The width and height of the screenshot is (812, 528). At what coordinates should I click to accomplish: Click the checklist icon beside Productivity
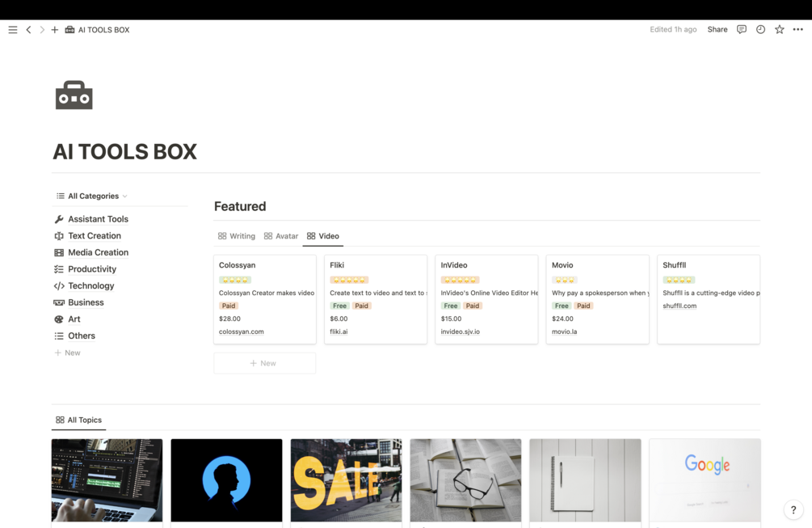pyautogui.click(x=59, y=269)
